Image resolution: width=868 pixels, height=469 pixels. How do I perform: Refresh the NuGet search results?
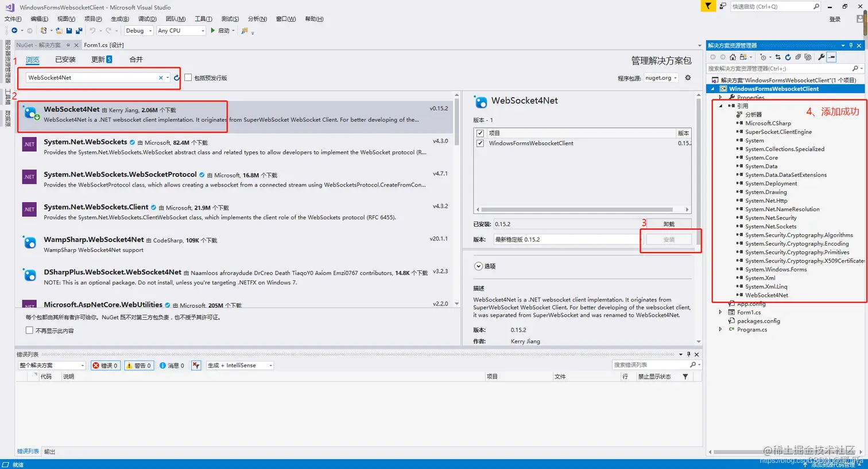(177, 77)
